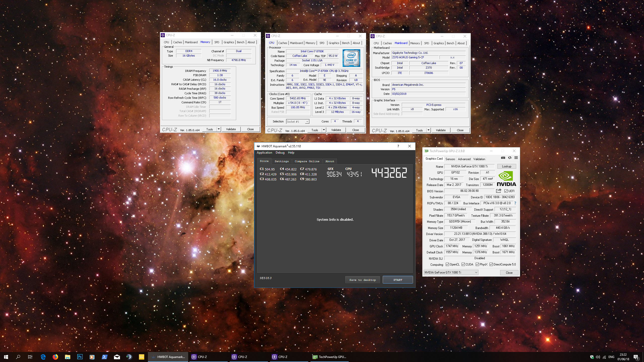644x362 pixels.
Task: Open the Action Center notification icon
Action: tap(636, 357)
